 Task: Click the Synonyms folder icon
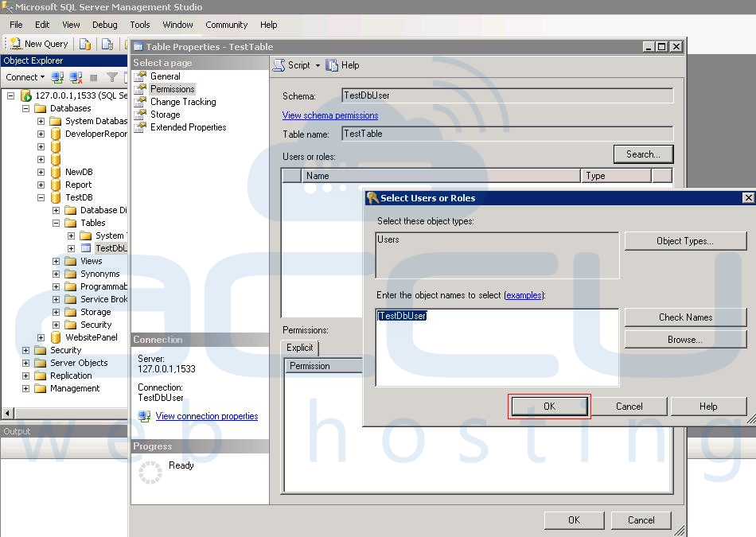(x=71, y=274)
